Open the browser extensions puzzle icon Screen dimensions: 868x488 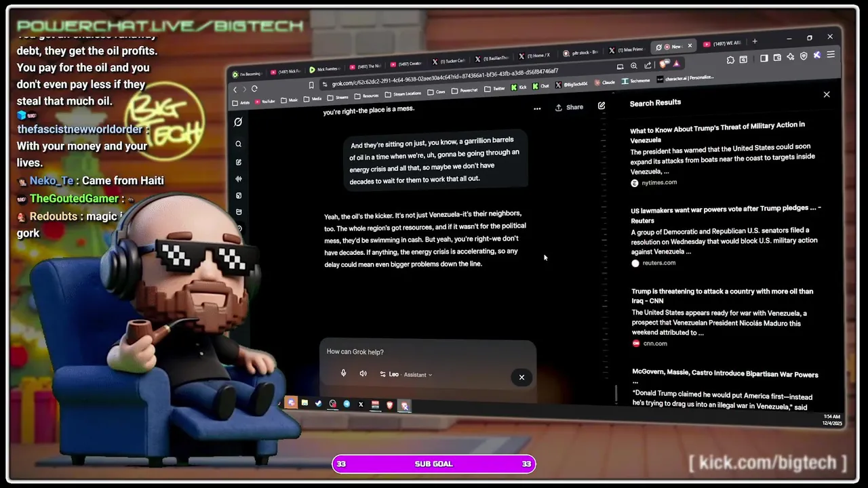pos(730,60)
